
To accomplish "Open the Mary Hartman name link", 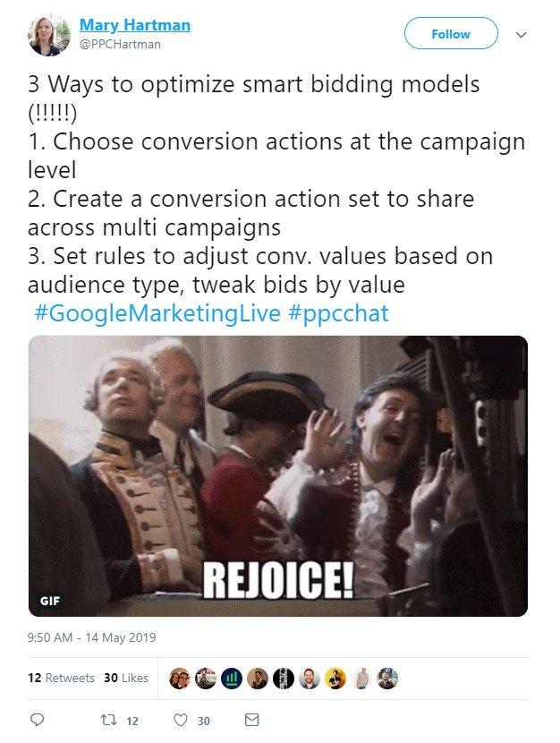I will 135,25.
